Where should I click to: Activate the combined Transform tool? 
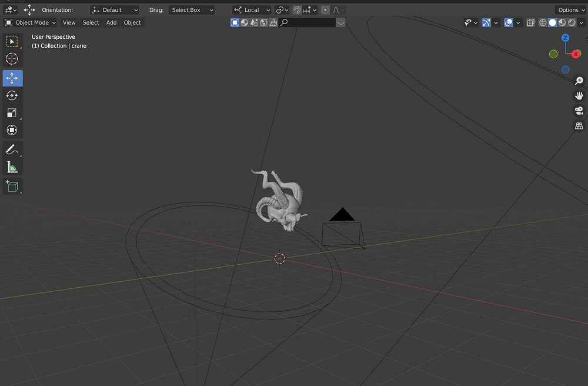(12, 130)
